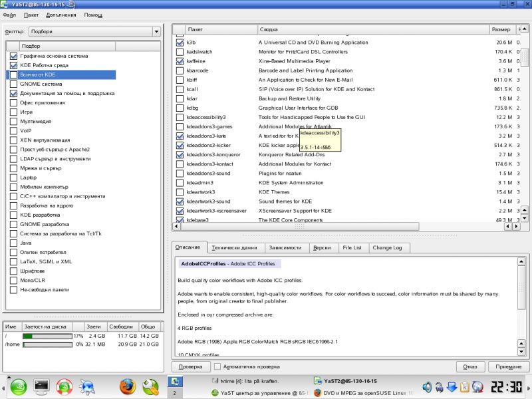532x399 pixels.
Task: Open the Филтър dropdown combo box
Action: click(94, 31)
